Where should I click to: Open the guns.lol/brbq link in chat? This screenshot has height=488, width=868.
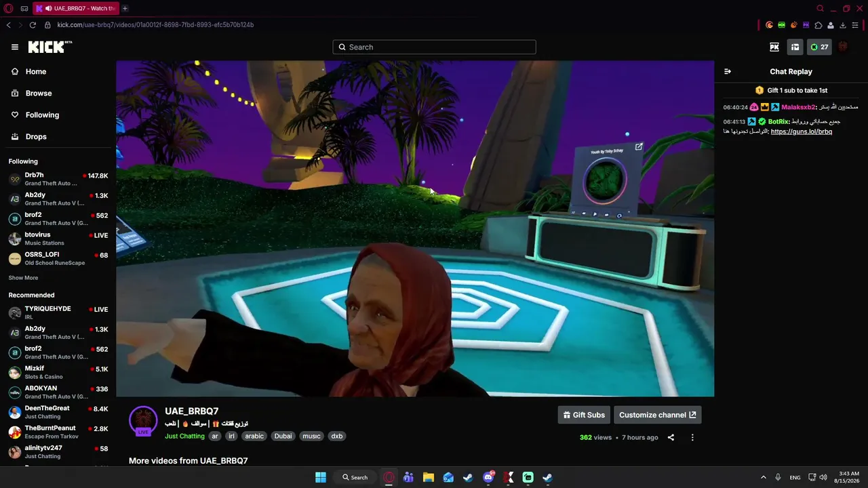tap(802, 131)
